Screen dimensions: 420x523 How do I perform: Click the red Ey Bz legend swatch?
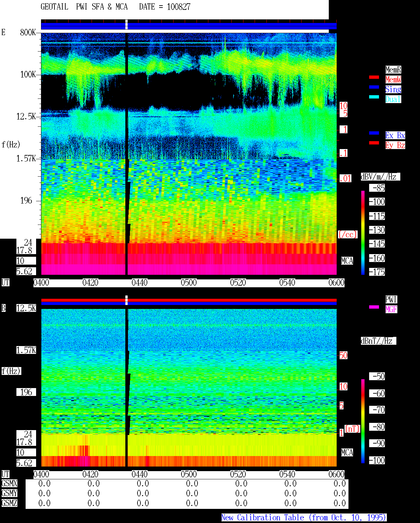click(374, 143)
